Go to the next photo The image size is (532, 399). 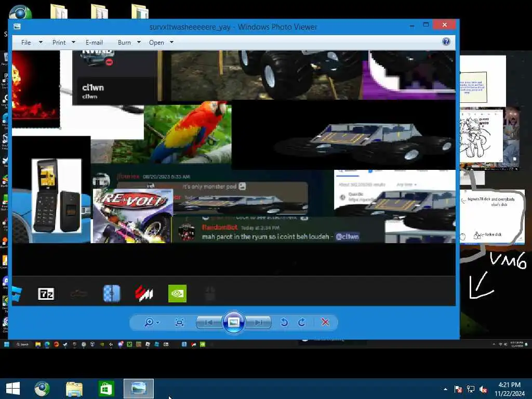[x=259, y=322]
